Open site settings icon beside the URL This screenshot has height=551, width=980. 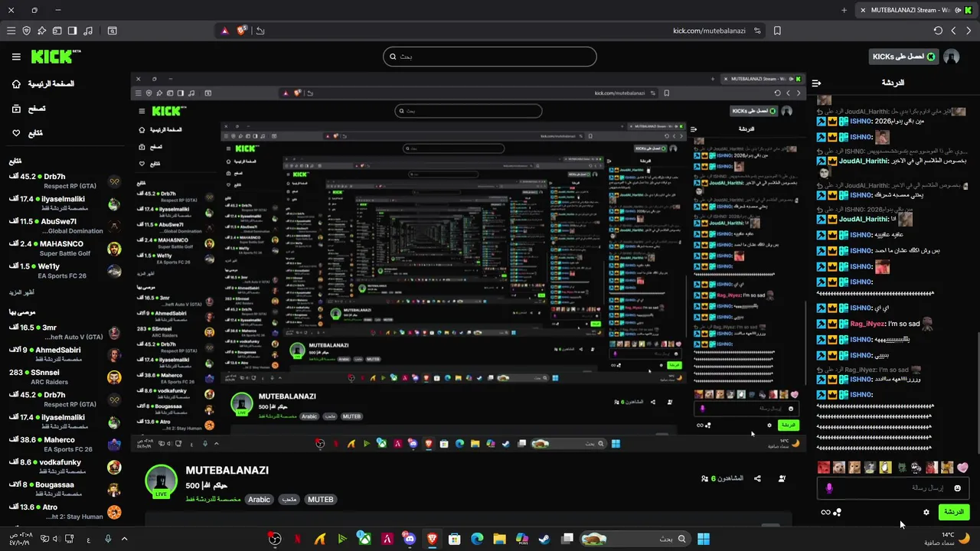click(x=757, y=31)
